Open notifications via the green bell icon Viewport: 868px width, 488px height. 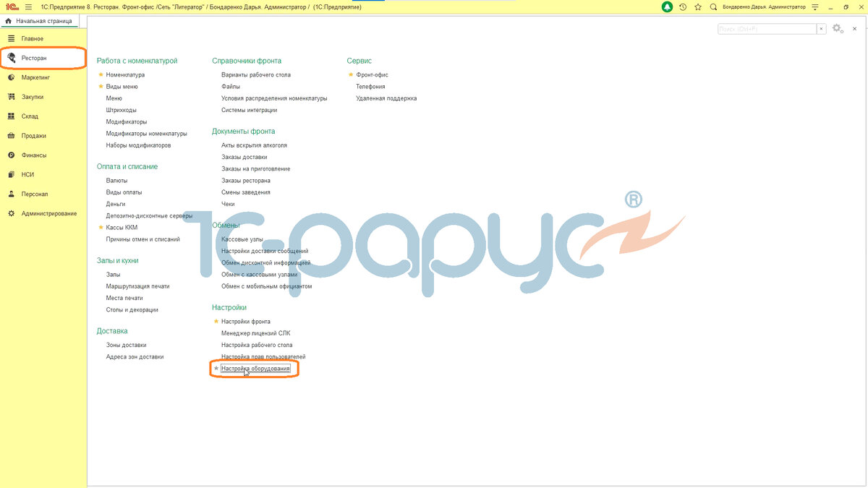click(666, 7)
